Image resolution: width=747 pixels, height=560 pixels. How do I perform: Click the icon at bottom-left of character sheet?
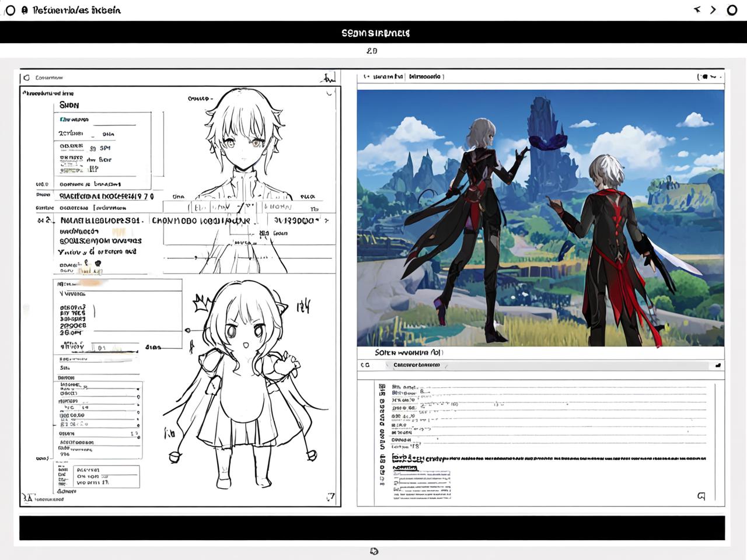tap(27, 497)
